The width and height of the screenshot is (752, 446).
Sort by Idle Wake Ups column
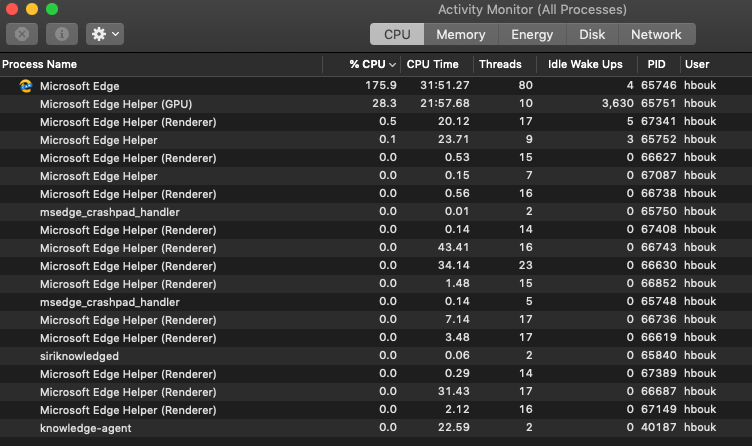tap(587, 64)
